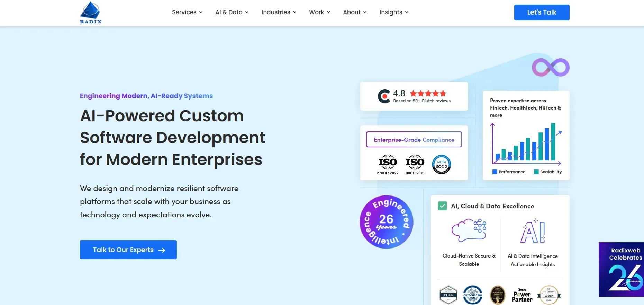Click the AI-Powered Custom Software Development heading
The image size is (644, 305).
(173, 138)
